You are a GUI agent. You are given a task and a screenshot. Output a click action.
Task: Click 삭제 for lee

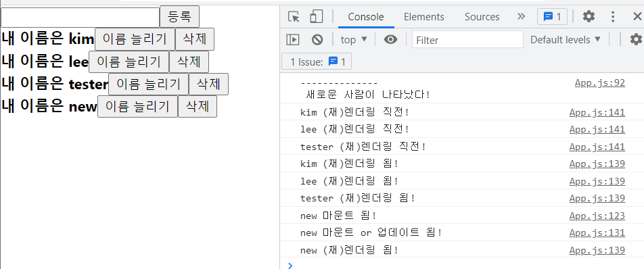189,62
